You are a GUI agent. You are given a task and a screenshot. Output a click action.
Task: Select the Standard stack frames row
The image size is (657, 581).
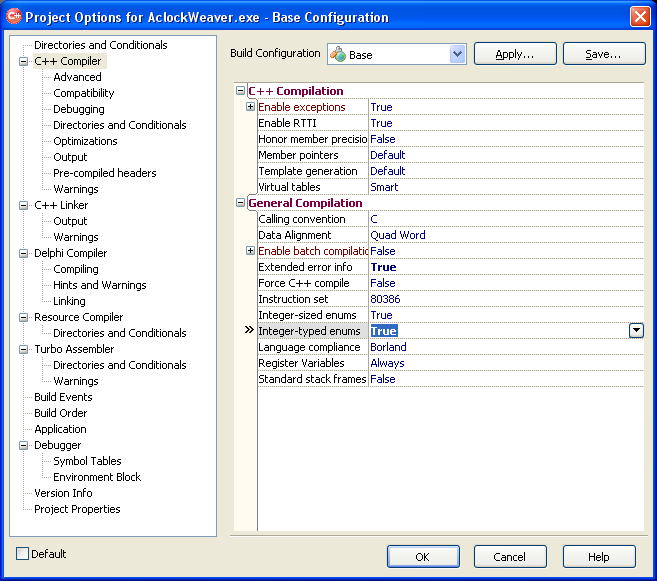tap(450, 379)
